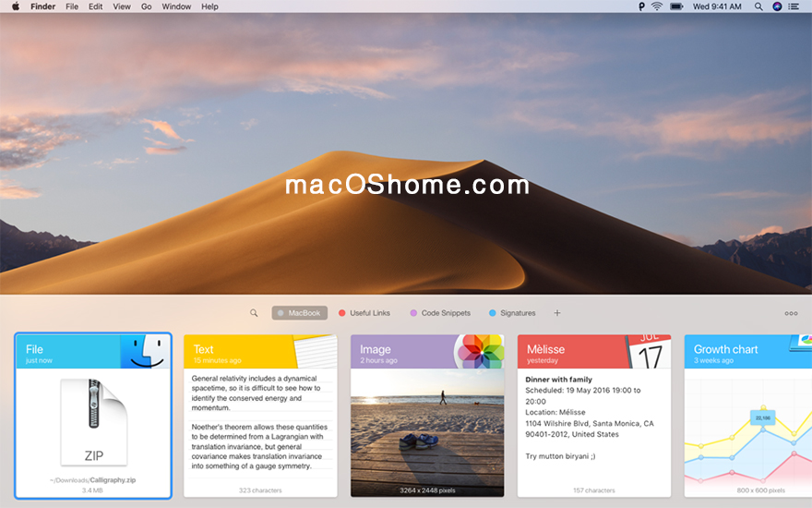
Task: Open the Apple menu
Action: pos(16,6)
